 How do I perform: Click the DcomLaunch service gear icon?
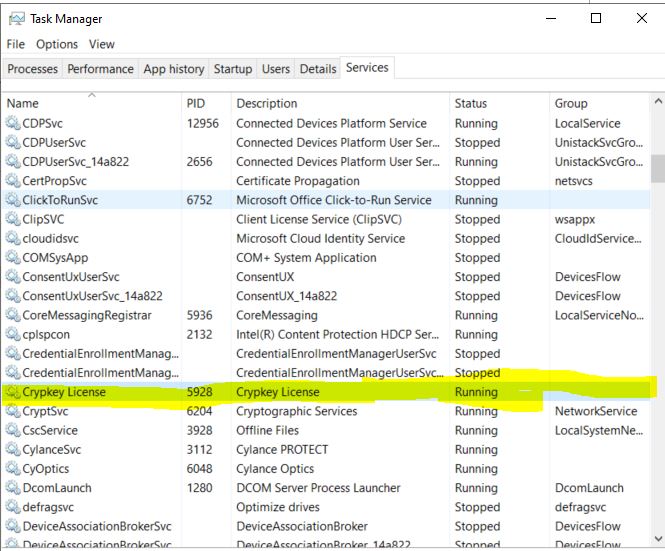click(13, 488)
